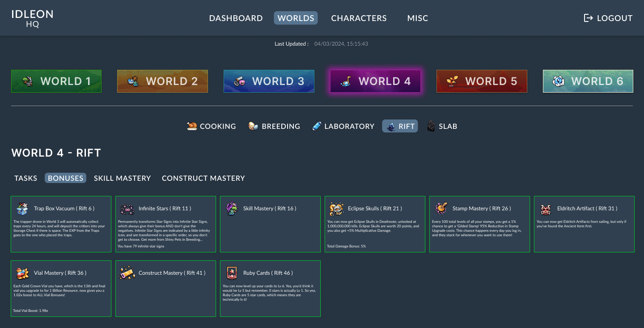Click the 'Ruby Cards ( Rift 46 )' title

(x=268, y=273)
